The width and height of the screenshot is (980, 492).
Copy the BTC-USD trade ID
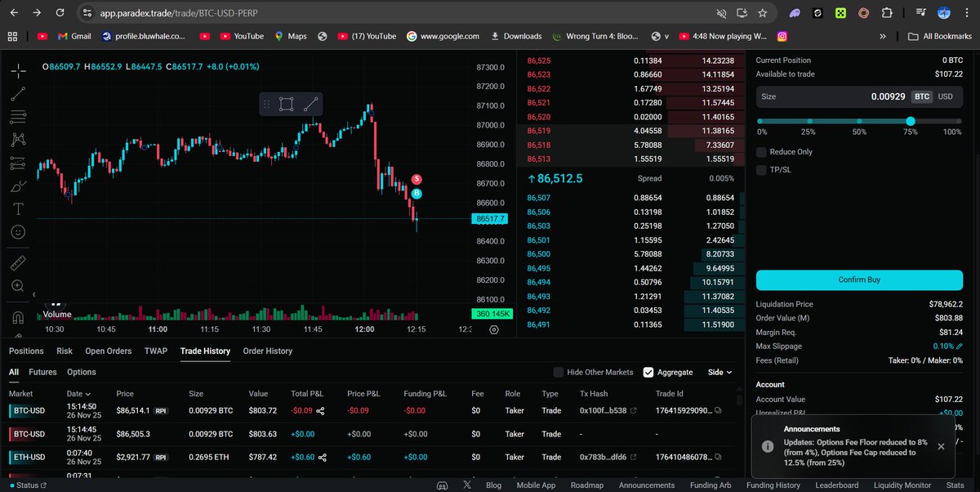click(719, 411)
